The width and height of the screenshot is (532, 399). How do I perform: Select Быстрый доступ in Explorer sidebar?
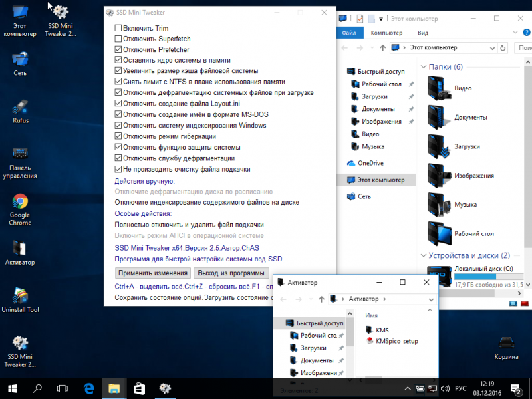[x=376, y=71]
